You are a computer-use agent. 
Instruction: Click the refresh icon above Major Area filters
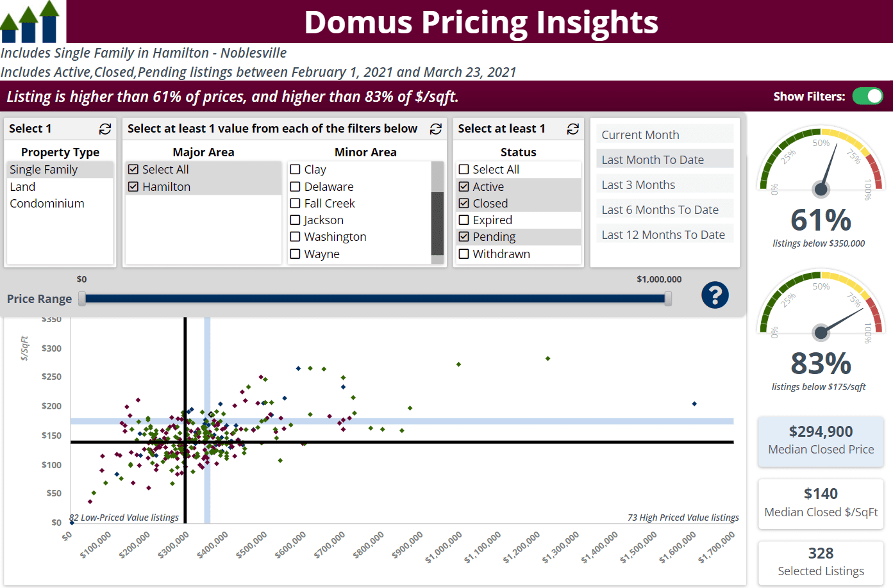436,129
